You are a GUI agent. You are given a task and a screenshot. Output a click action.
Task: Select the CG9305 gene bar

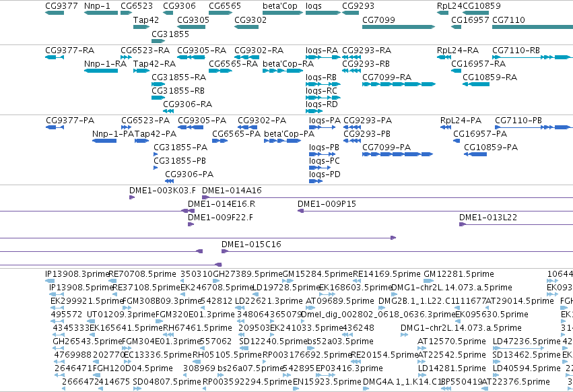click(x=191, y=27)
